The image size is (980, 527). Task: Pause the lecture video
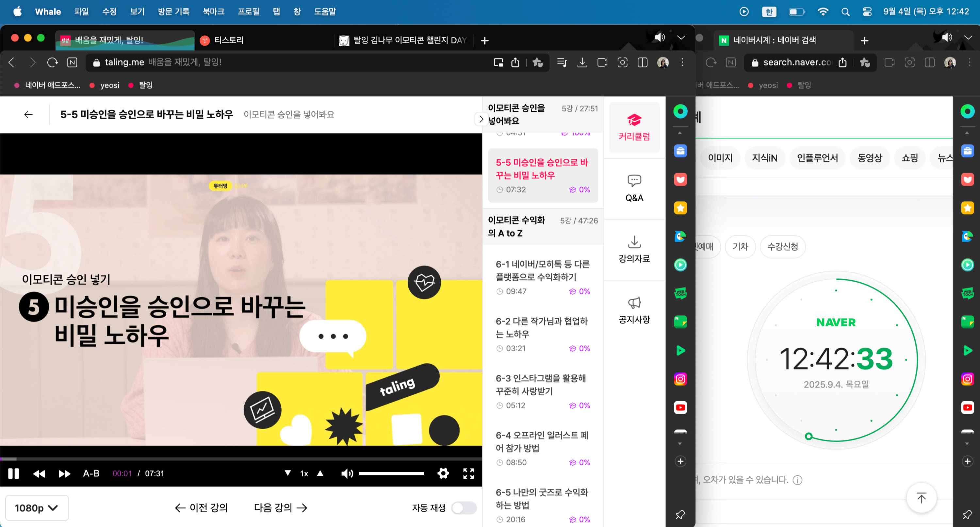pos(14,473)
